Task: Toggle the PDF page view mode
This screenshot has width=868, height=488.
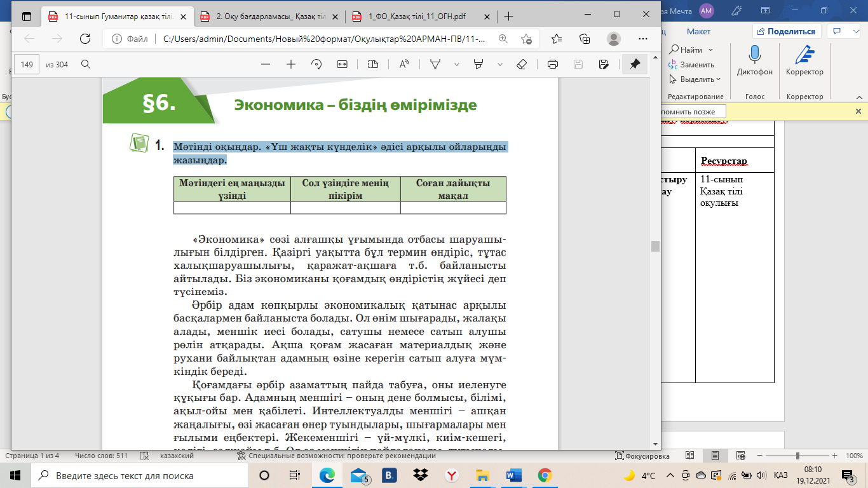Action: pyautogui.click(x=373, y=64)
